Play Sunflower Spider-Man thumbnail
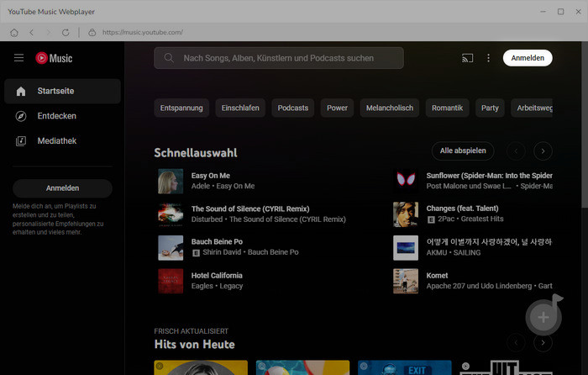The image size is (588, 375). point(406,181)
